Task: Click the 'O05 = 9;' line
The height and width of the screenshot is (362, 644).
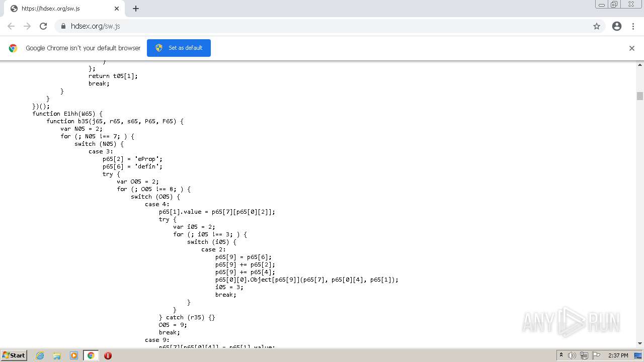Action: tap(173, 325)
